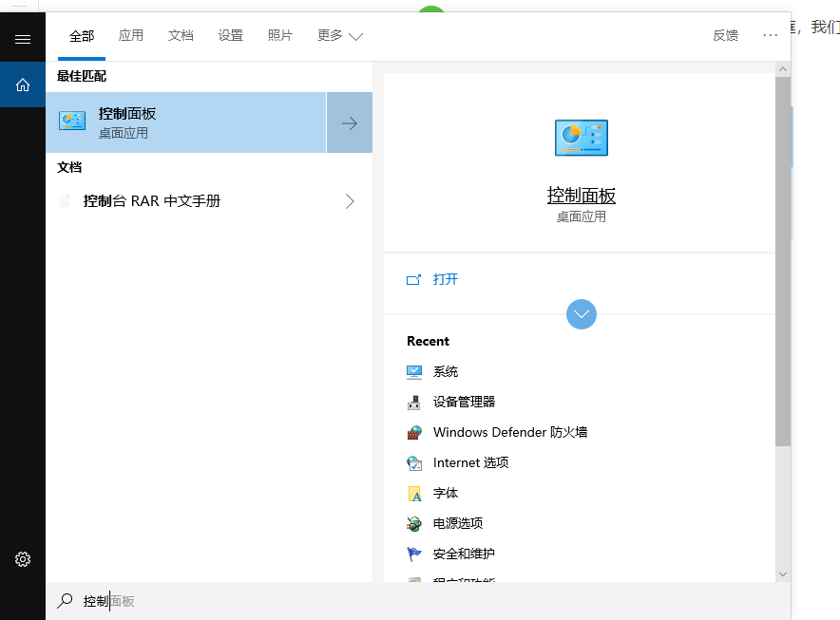The image size is (840, 620).
Task: Open the 字体 settings item
Action: click(447, 493)
